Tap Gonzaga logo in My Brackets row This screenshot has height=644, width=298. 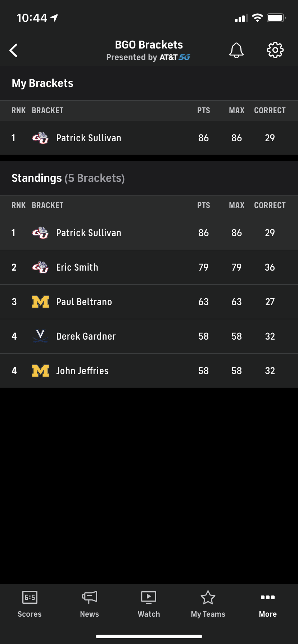click(40, 138)
